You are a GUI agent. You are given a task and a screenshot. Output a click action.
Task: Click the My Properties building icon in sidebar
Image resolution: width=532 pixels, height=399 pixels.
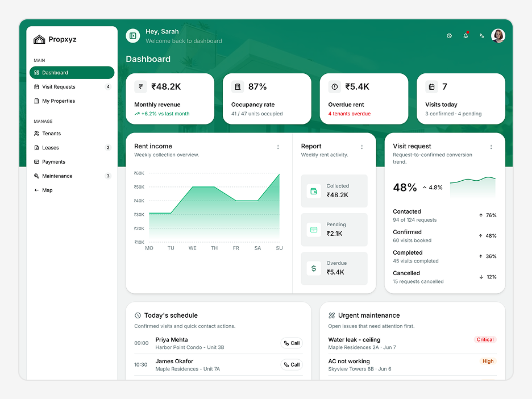pos(36,101)
